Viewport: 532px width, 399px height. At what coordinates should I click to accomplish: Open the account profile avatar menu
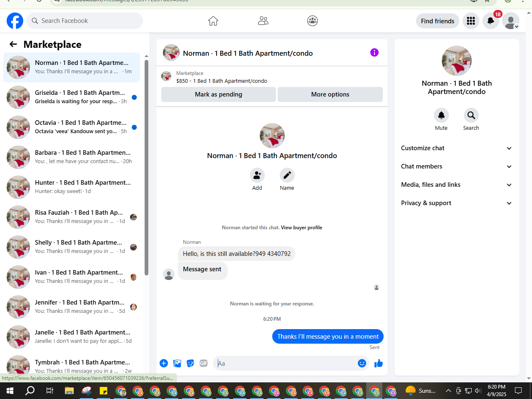pos(511,21)
